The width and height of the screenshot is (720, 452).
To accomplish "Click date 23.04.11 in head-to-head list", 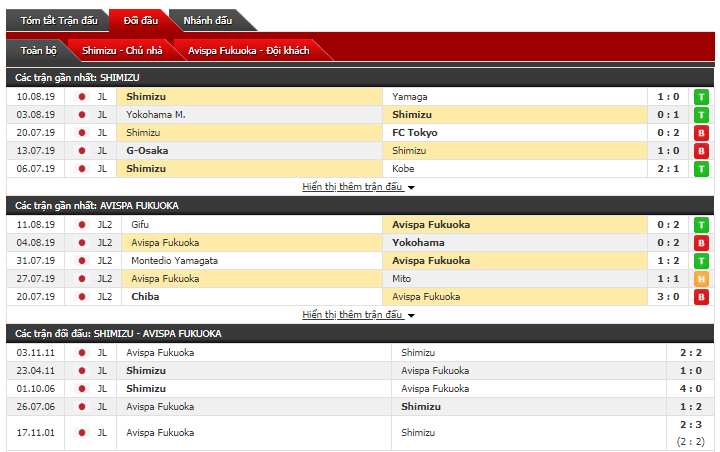I will (35, 371).
